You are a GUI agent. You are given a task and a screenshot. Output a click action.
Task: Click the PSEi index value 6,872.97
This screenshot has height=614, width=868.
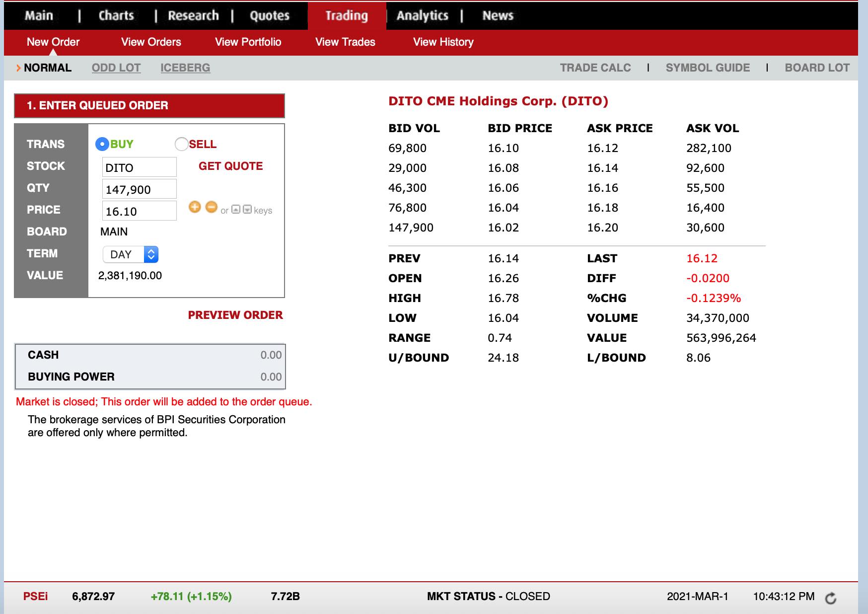coord(93,596)
